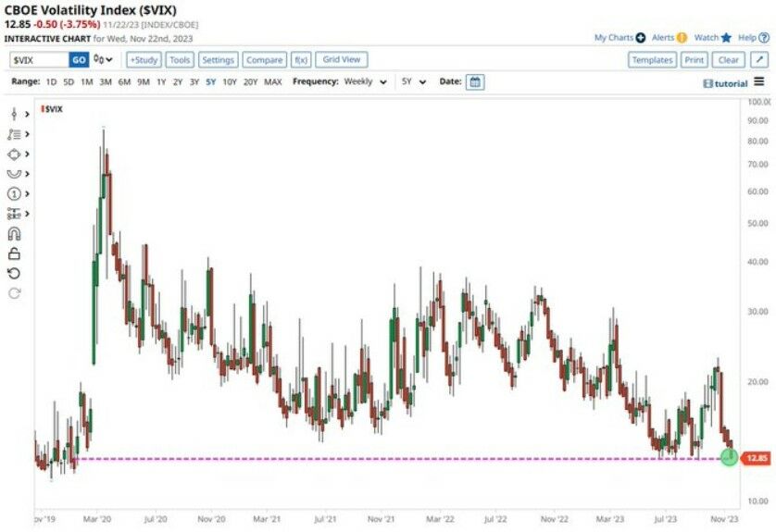Click the Watch link text
776x532 pixels.
707,38
